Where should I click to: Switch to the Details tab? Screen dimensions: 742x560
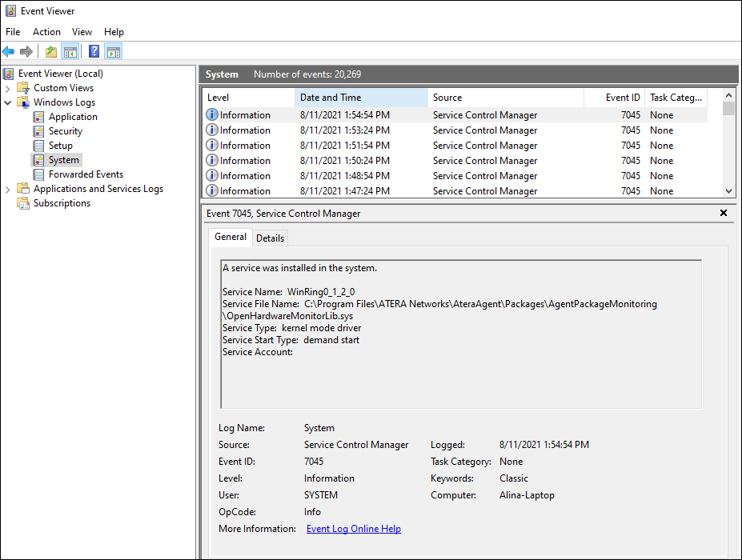point(270,238)
